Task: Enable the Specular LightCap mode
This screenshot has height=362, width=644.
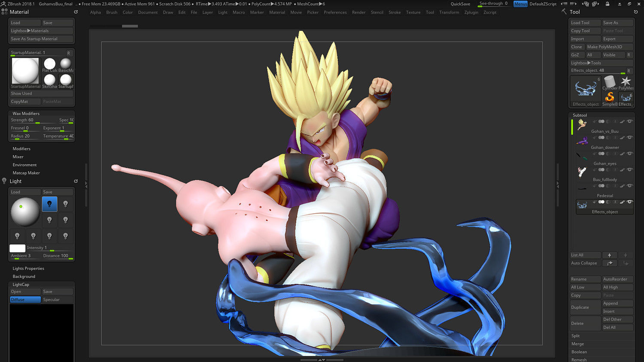Action: 58,299
